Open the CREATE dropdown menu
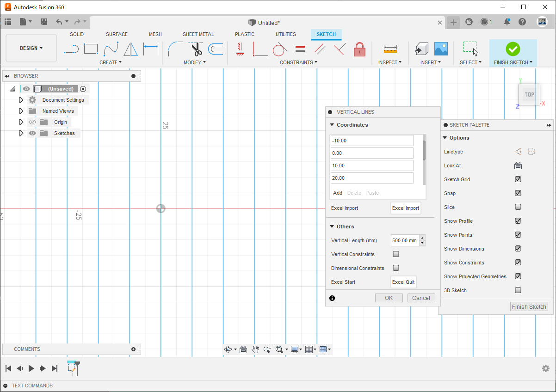Screen dimensions: 556x392 (111, 62)
